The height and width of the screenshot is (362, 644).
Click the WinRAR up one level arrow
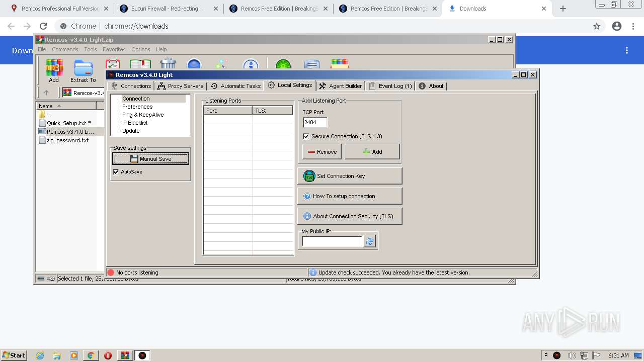pyautogui.click(x=46, y=93)
